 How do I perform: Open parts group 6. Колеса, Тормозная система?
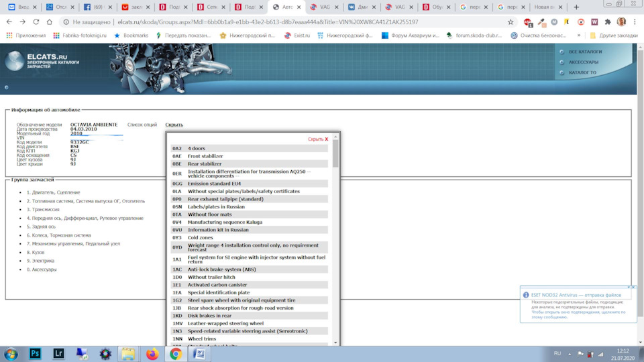click(x=59, y=235)
